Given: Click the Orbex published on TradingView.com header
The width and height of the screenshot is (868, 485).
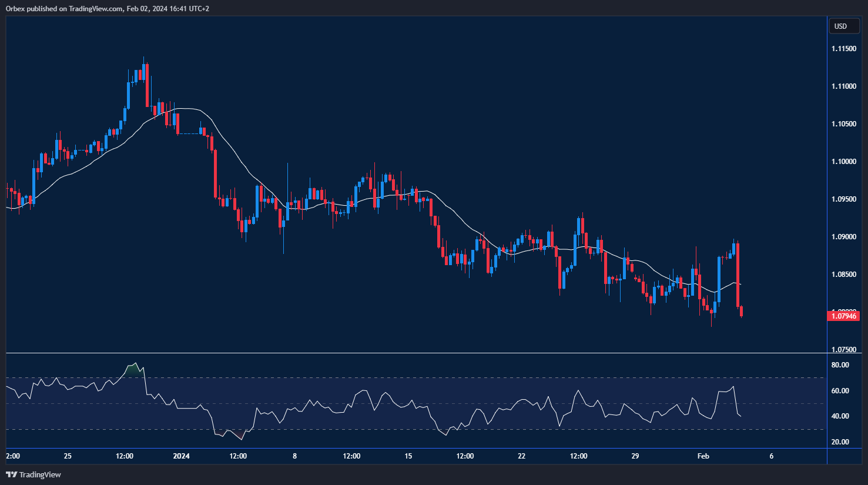Looking at the screenshot, I should pos(107,8).
